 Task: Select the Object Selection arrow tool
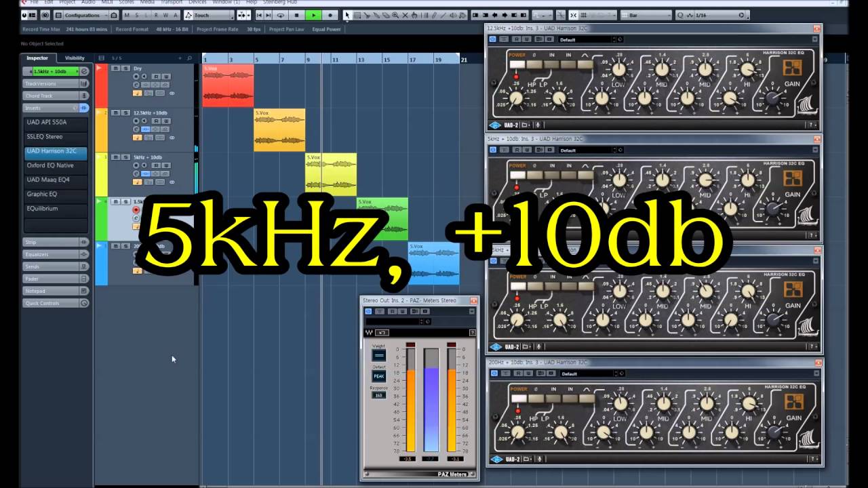[x=348, y=15]
